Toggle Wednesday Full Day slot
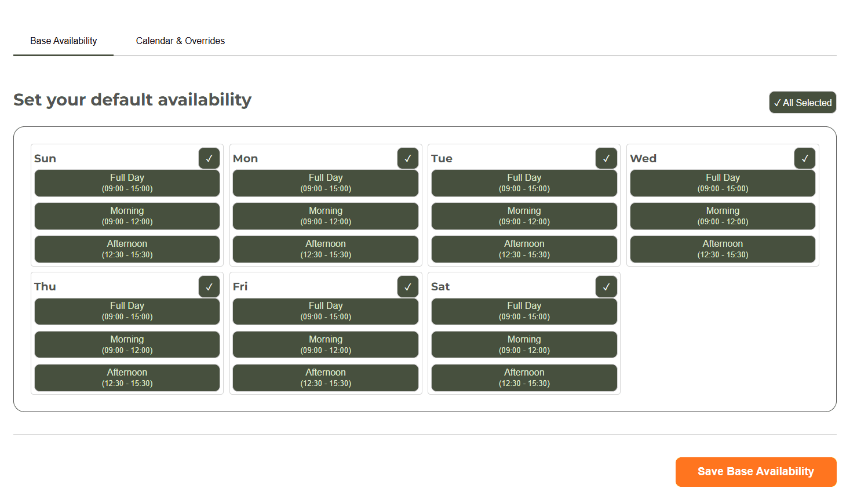The height and width of the screenshot is (499, 868). coord(723,183)
